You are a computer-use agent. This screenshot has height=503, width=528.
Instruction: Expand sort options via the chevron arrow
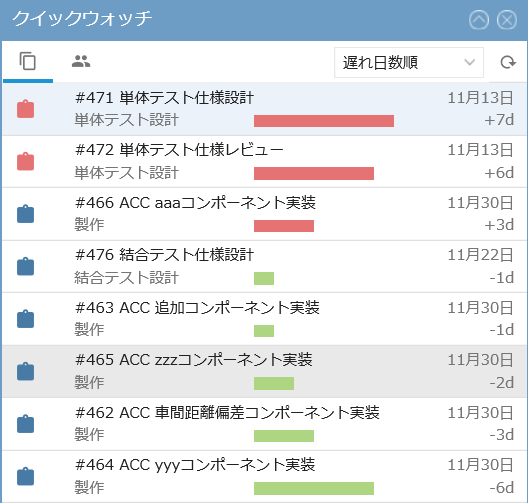tap(469, 62)
